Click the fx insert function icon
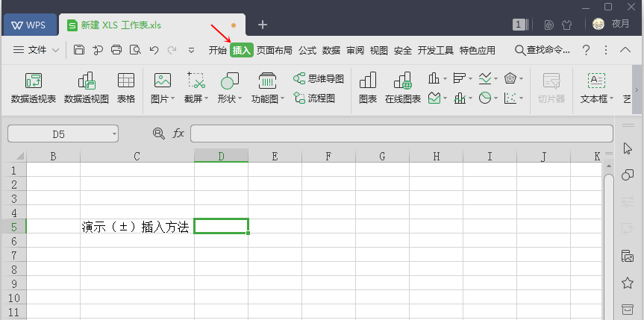This screenshot has width=644, height=320. click(178, 133)
